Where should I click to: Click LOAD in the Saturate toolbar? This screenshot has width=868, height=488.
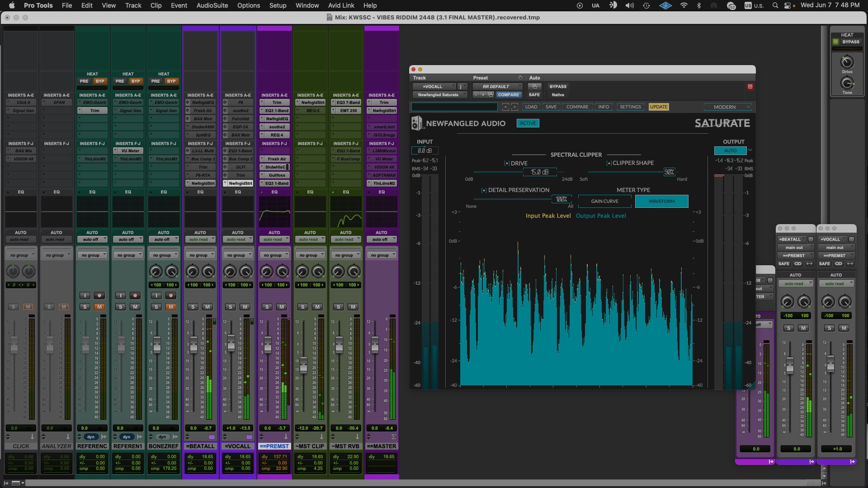coord(531,107)
